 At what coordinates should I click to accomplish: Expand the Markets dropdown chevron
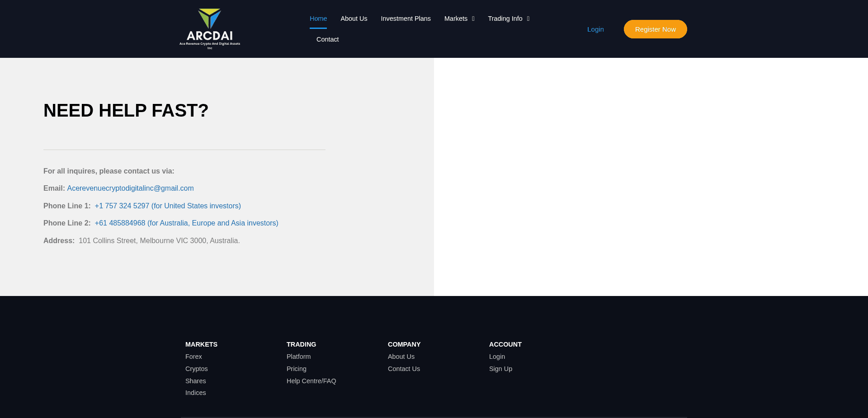472,19
